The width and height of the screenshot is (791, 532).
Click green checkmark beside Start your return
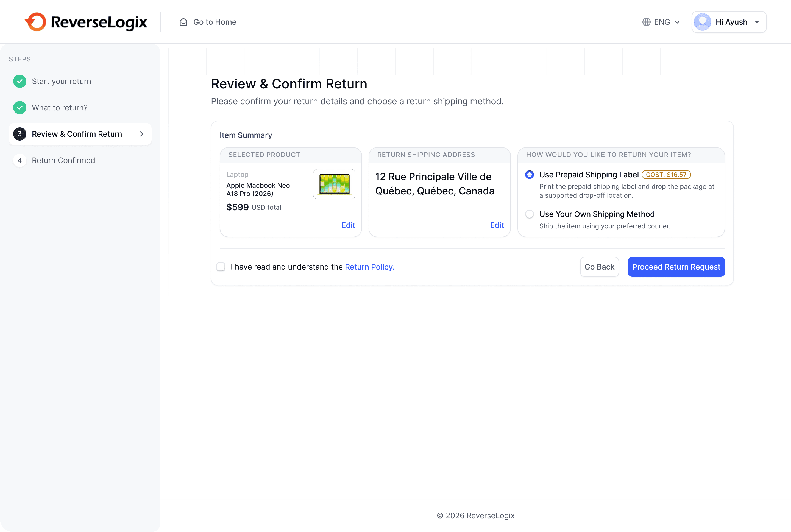point(20,82)
